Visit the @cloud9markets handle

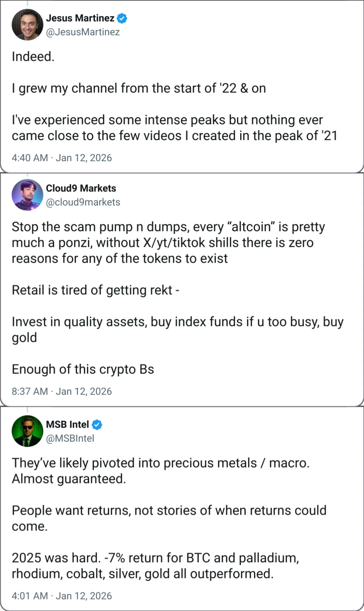click(83, 202)
